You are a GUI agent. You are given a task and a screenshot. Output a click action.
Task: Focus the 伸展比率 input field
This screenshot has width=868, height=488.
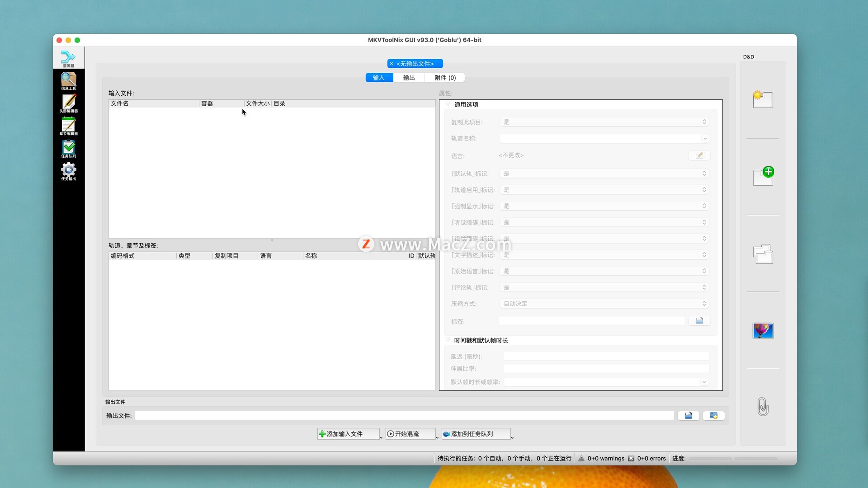606,369
